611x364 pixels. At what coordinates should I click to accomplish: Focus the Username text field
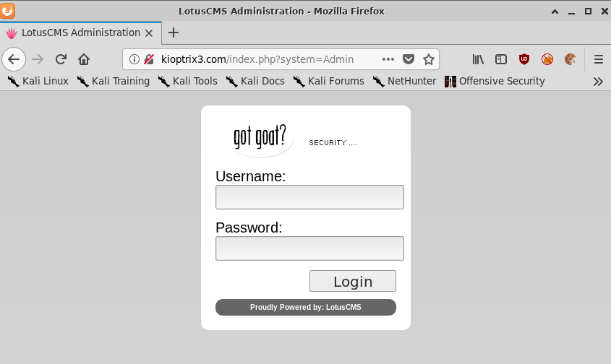pyautogui.click(x=309, y=197)
